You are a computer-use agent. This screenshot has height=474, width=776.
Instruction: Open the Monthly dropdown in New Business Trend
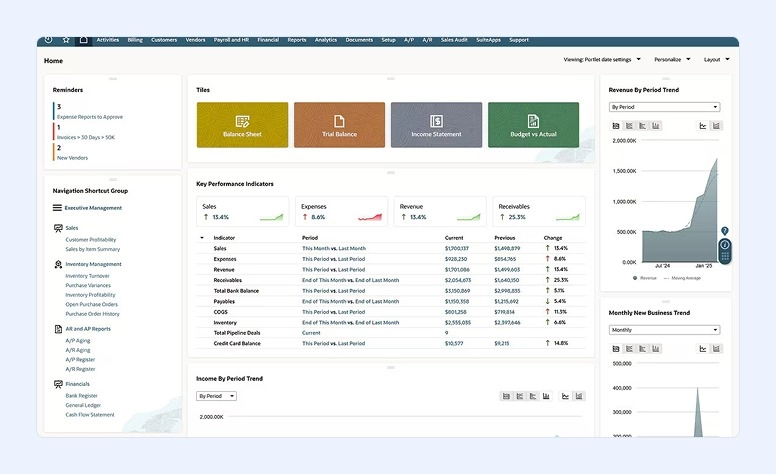(664, 330)
